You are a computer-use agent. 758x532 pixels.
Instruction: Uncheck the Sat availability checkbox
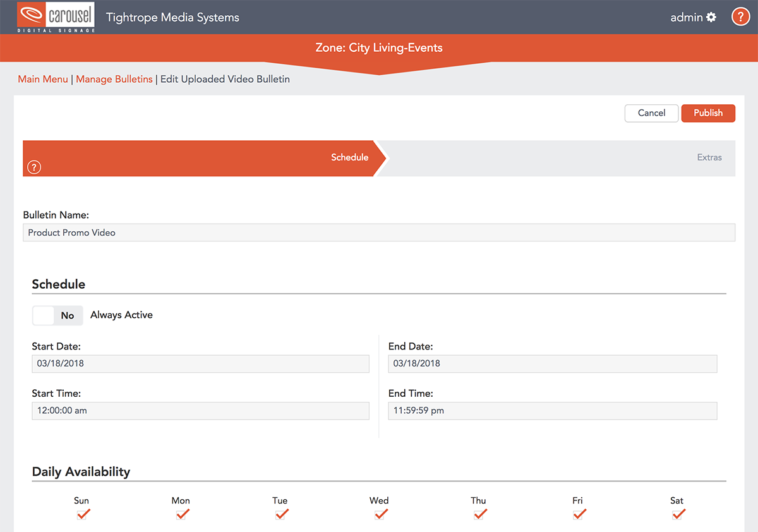677,515
